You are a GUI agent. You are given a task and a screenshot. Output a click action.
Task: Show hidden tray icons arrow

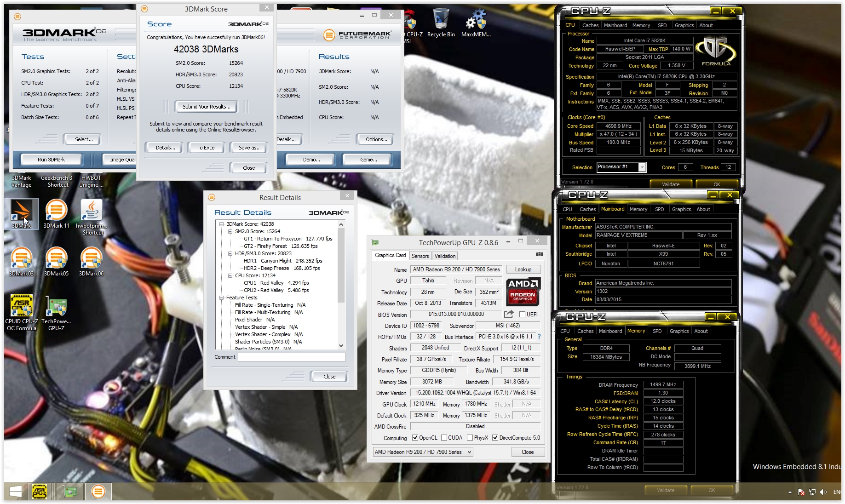click(x=790, y=492)
